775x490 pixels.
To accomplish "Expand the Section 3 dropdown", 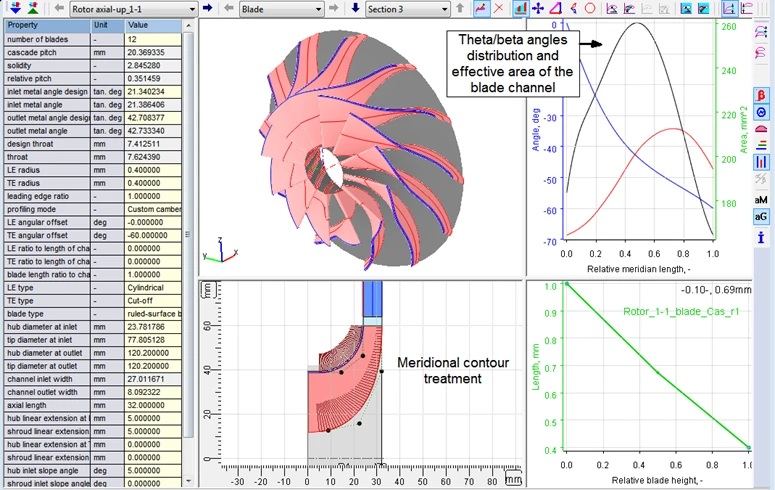I will tap(407, 8).
